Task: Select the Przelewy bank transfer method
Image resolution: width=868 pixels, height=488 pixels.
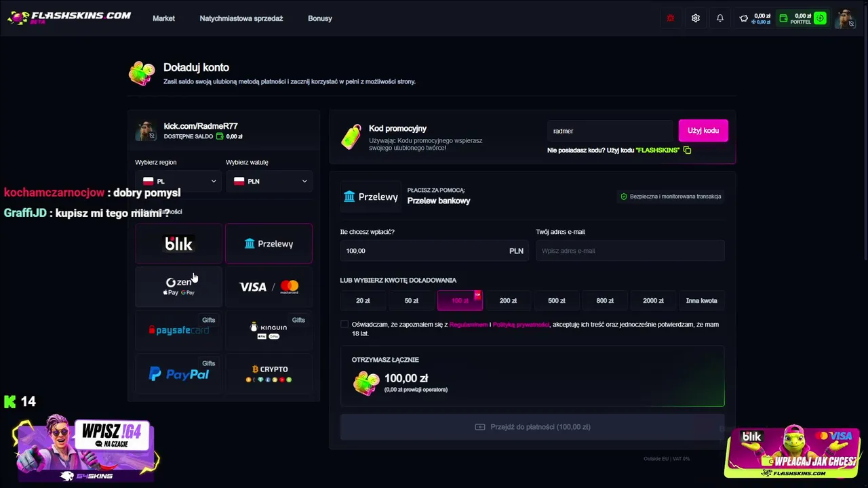Action: pyautogui.click(x=269, y=243)
